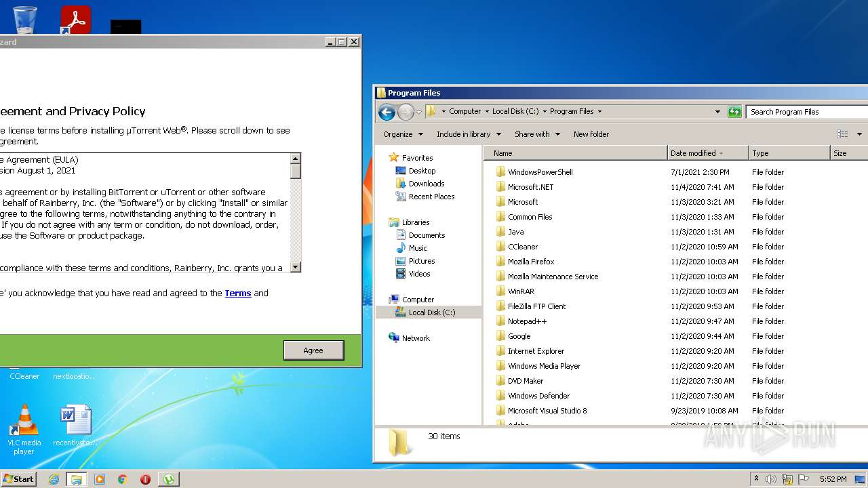Select Network in navigation pane
This screenshot has height=488, width=868.
416,338
